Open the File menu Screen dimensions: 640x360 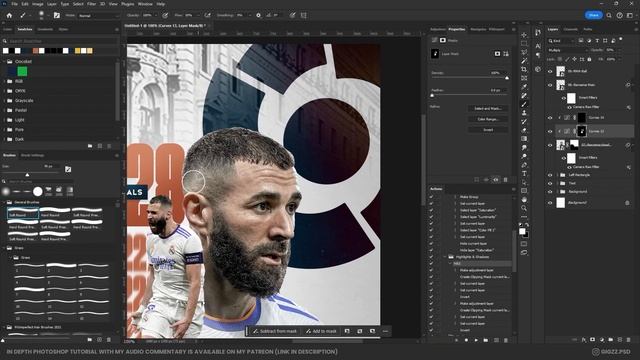tap(14, 4)
